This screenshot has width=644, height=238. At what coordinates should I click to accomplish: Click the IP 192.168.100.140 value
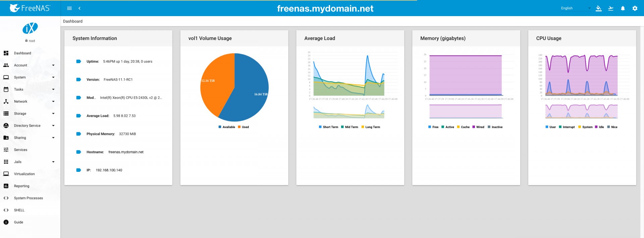coord(109,170)
